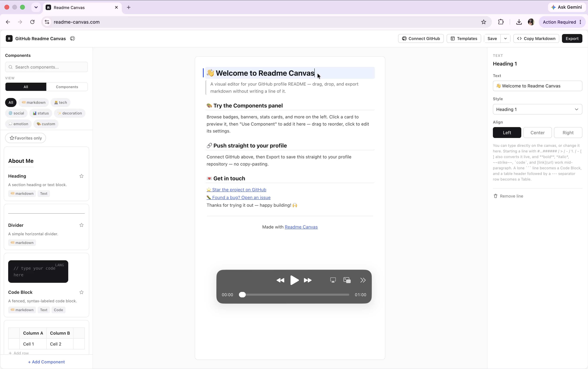Switch view to All

(x=26, y=87)
